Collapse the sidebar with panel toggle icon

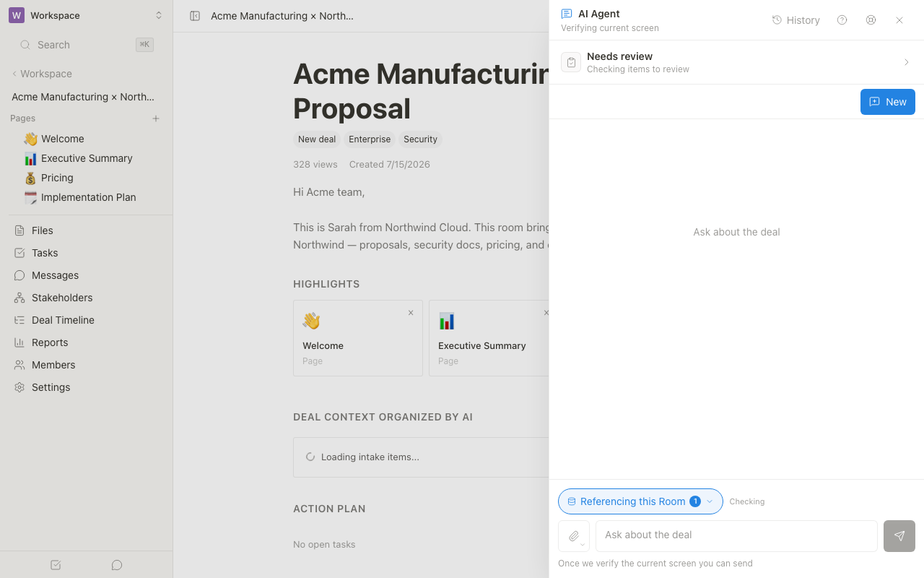click(195, 16)
